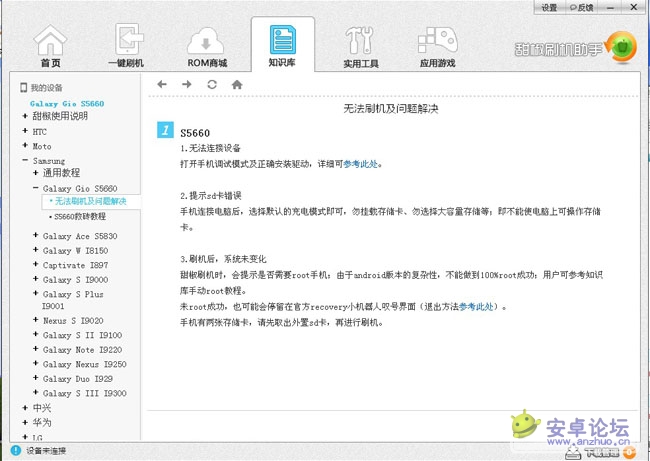Screen dimensions: 650x461
Task: Click the 甜椒刷机助手 pepper logo
Action: coord(621,47)
